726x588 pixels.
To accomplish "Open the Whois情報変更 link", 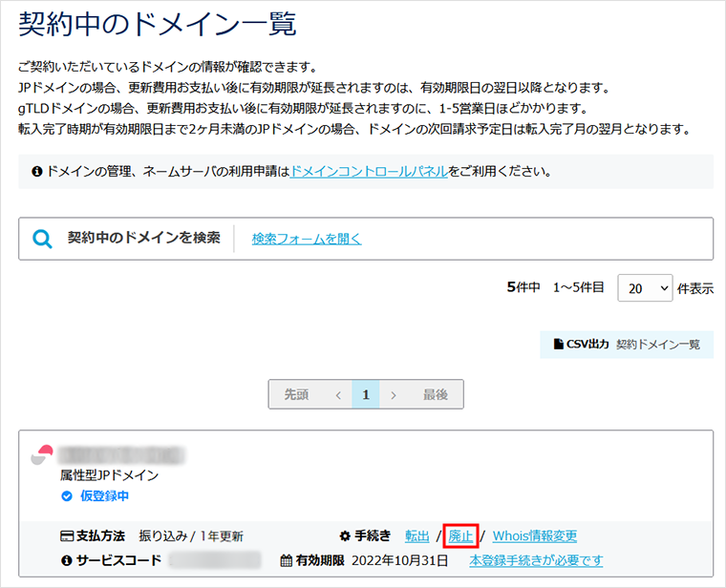I will click(x=534, y=536).
